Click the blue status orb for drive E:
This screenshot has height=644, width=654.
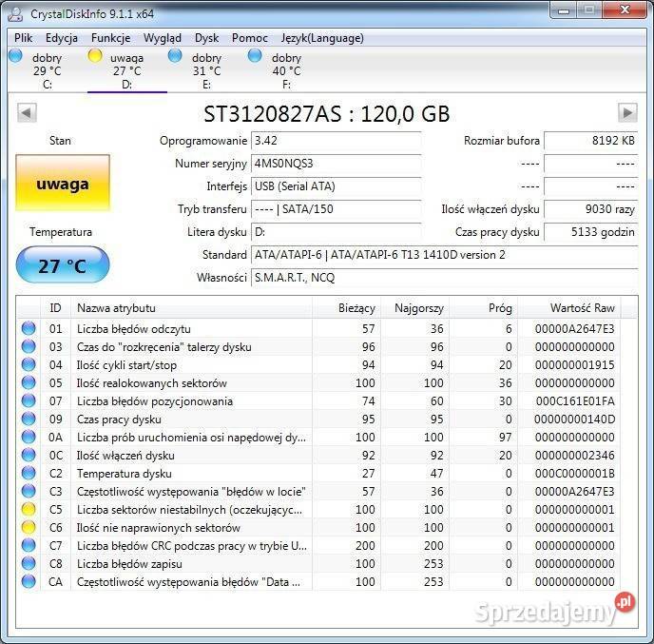(175, 56)
